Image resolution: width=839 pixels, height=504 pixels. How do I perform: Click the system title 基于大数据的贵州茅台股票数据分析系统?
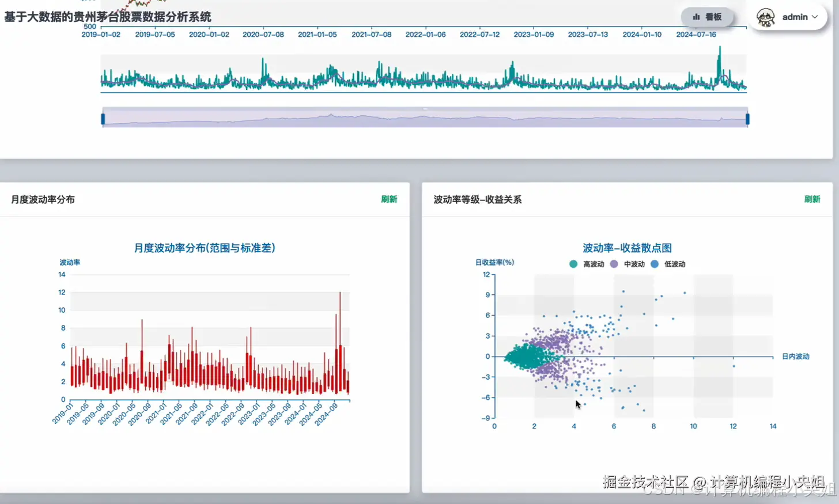click(108, 17)
